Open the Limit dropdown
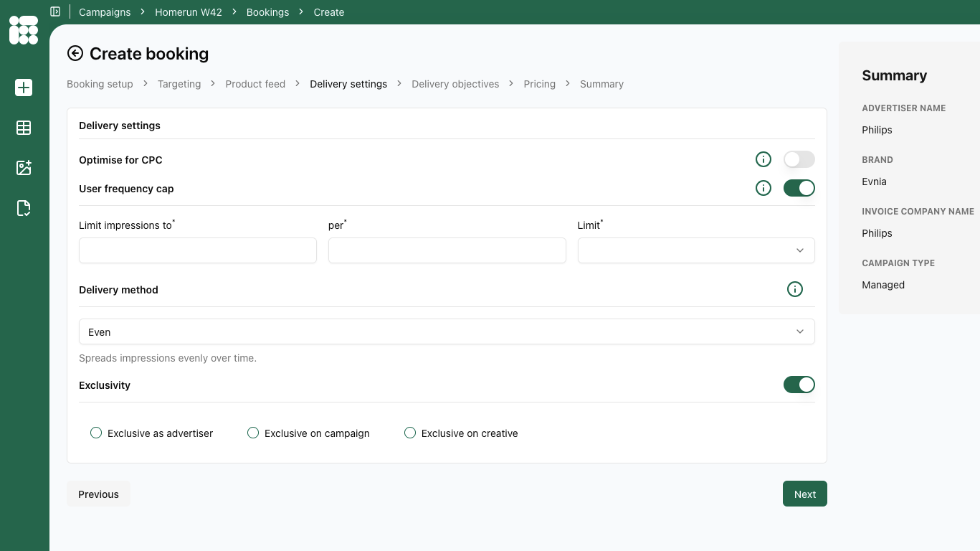Screen dimensions: 980x551 click(696, 250)
